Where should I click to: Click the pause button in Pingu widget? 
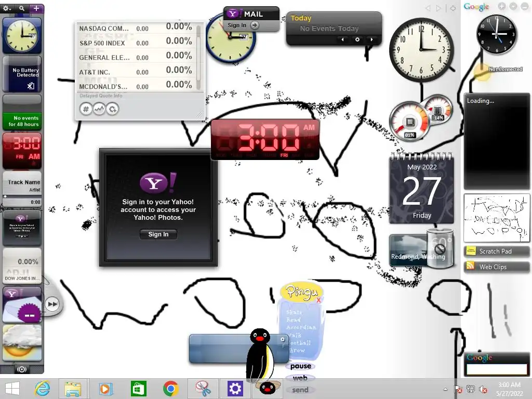(x=301, y=366)
